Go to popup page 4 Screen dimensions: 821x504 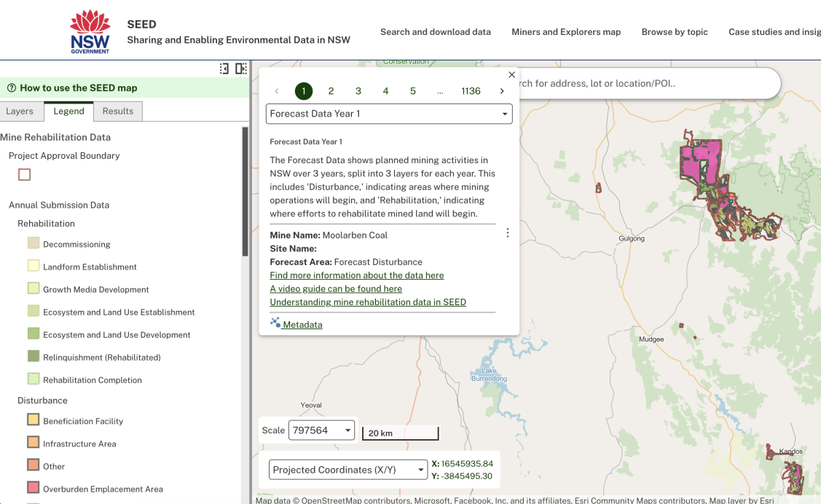pyautogui.click(x=385, y=91)
